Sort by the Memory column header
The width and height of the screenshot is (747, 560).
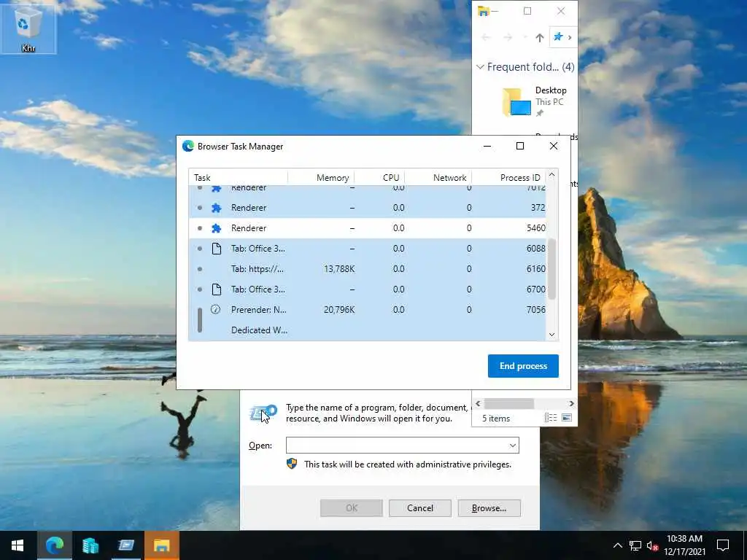click(321, 178)
